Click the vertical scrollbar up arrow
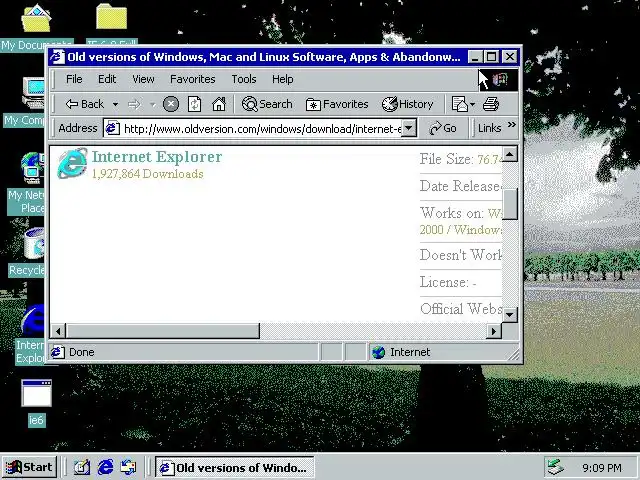The height and width of the screenshot is (480, 640). pos(510,154)
